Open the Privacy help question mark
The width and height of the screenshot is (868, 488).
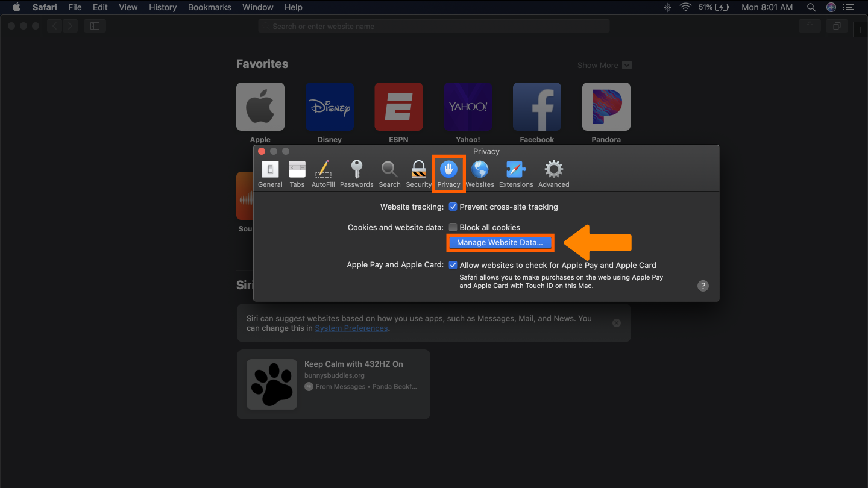click(703, 286)
